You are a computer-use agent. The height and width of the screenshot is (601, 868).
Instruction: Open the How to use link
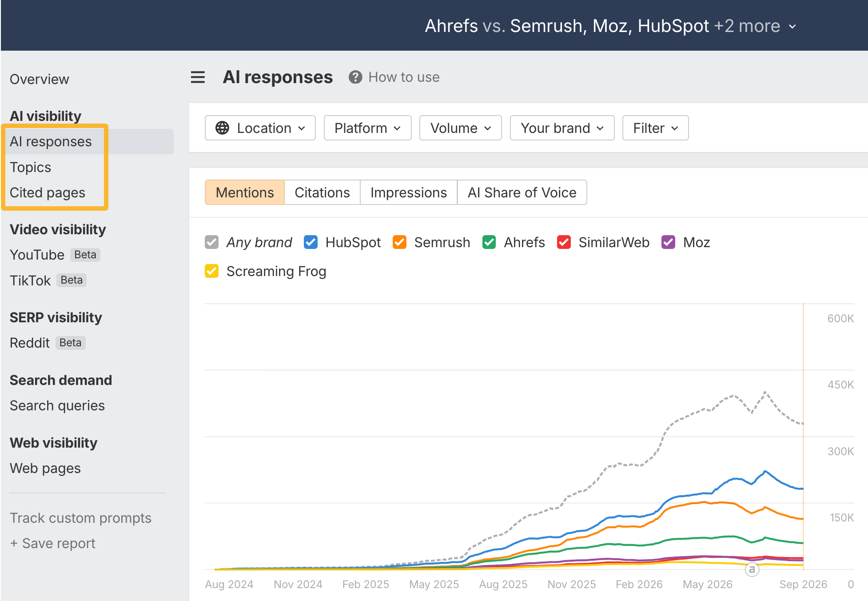pyautogui.click(x=404, y=77)
